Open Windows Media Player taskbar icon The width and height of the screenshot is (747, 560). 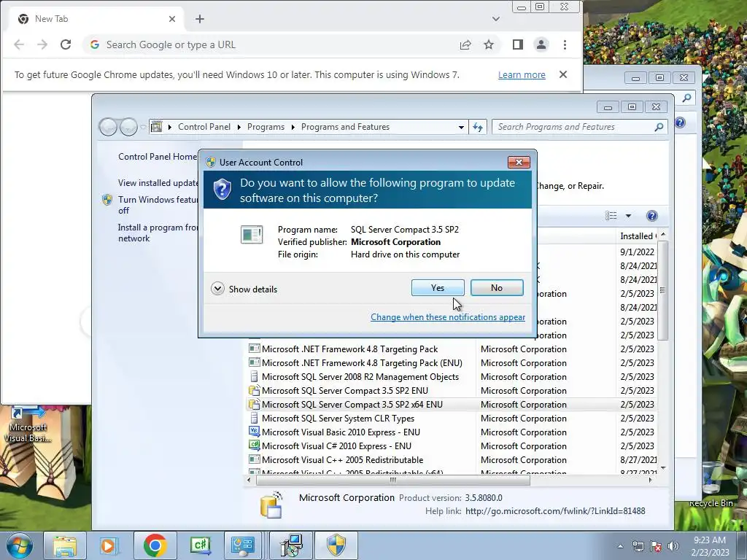[108, 545]
